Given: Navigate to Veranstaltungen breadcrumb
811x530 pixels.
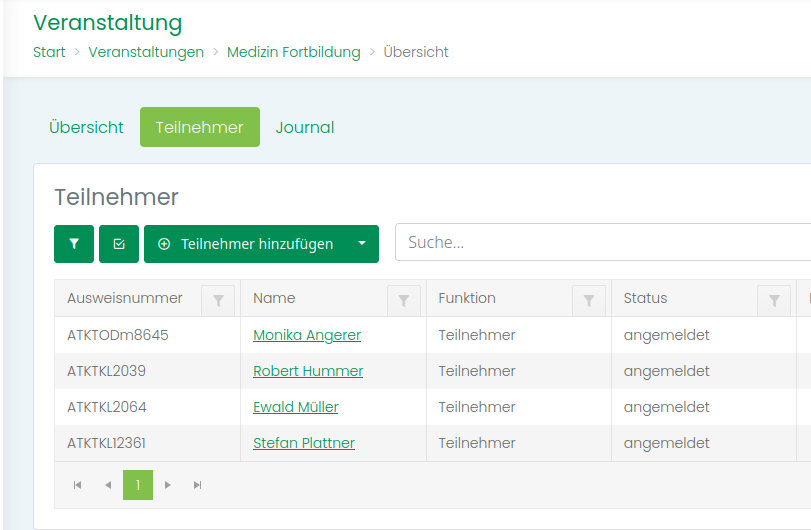Looking at the screenshot, I should click(x=146, y=52).
